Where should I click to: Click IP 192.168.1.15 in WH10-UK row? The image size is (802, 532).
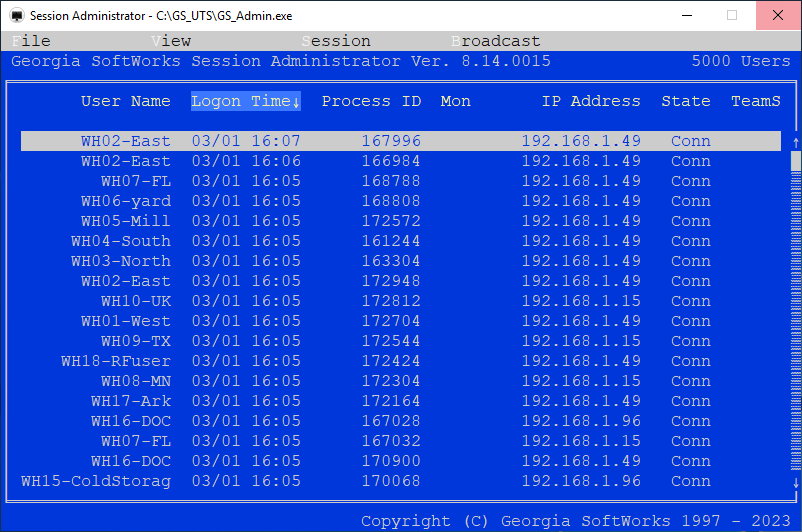(x=581, y=301)
